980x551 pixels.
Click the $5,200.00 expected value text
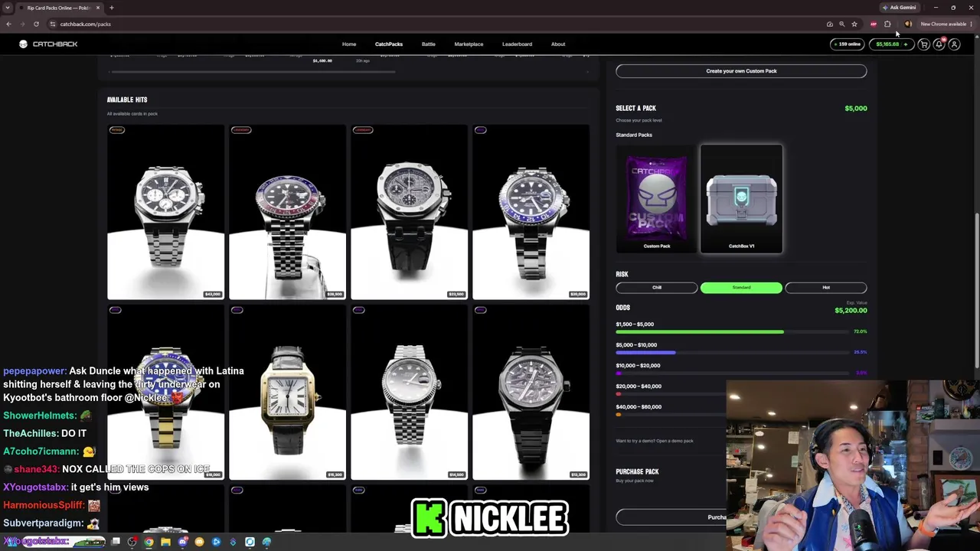click(x=851, y=311)
